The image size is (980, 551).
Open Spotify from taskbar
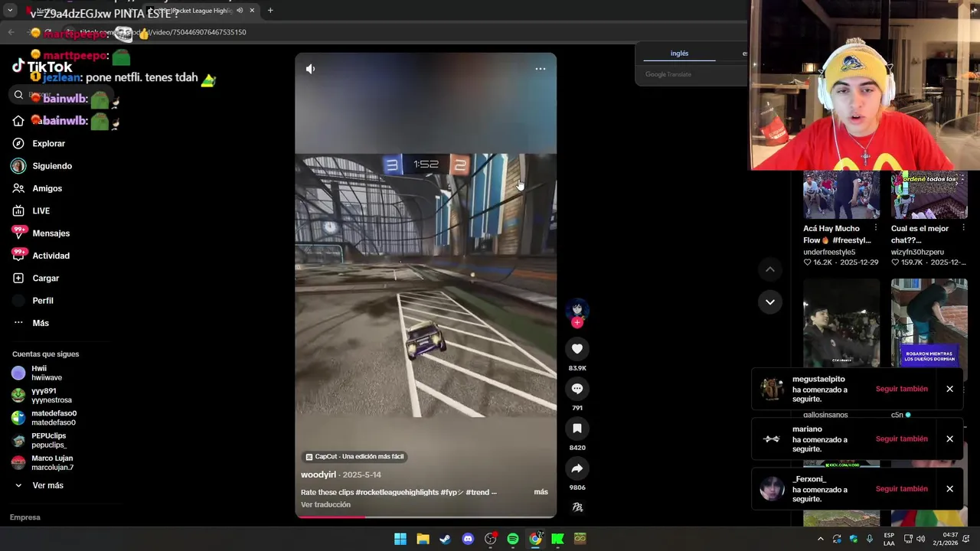click(513, 540)
